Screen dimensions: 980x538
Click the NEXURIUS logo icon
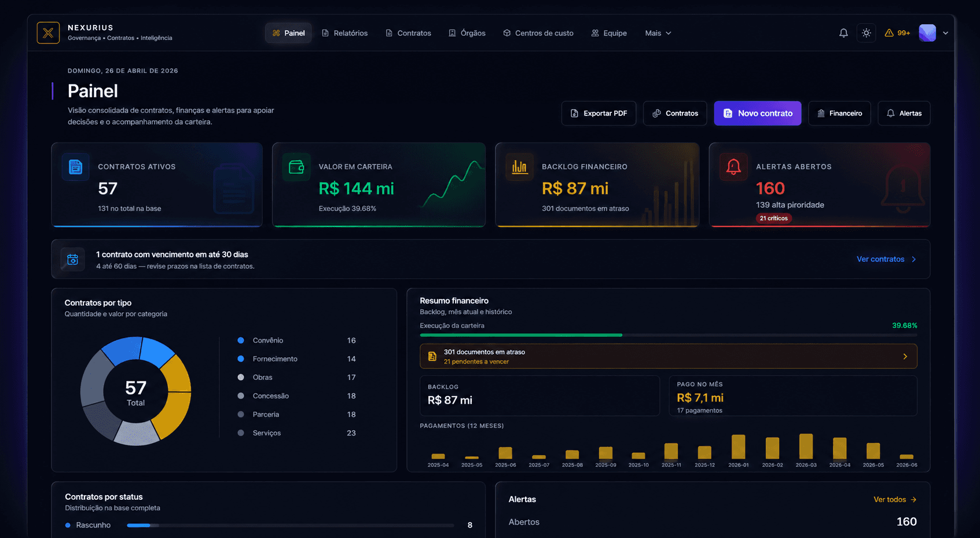48,32
